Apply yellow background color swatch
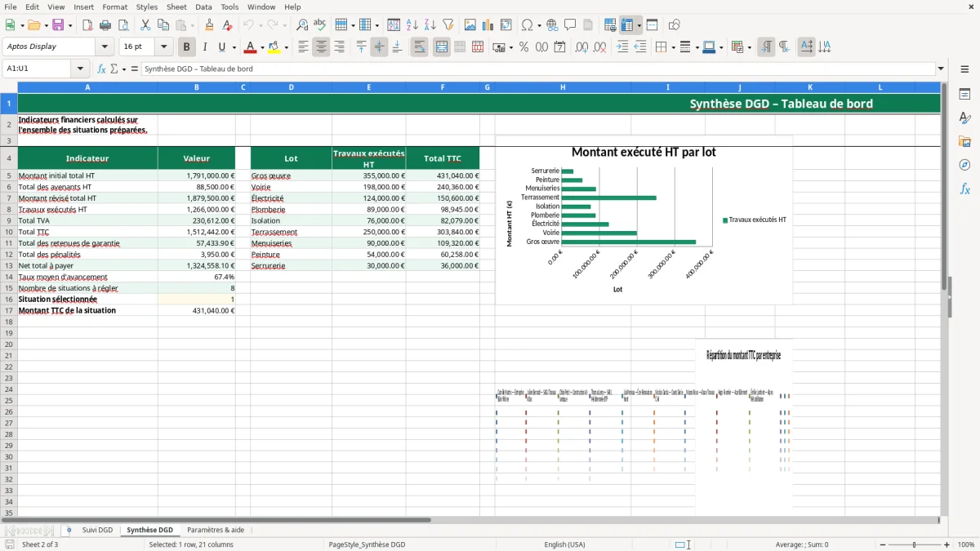This screenshot has height=551, width=980. (x=274, y=47)
